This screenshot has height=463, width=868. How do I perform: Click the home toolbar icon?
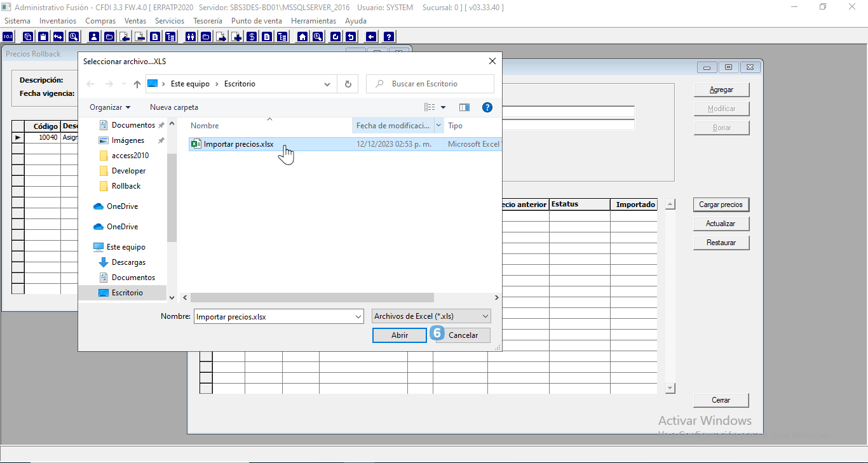coord(302,37)
